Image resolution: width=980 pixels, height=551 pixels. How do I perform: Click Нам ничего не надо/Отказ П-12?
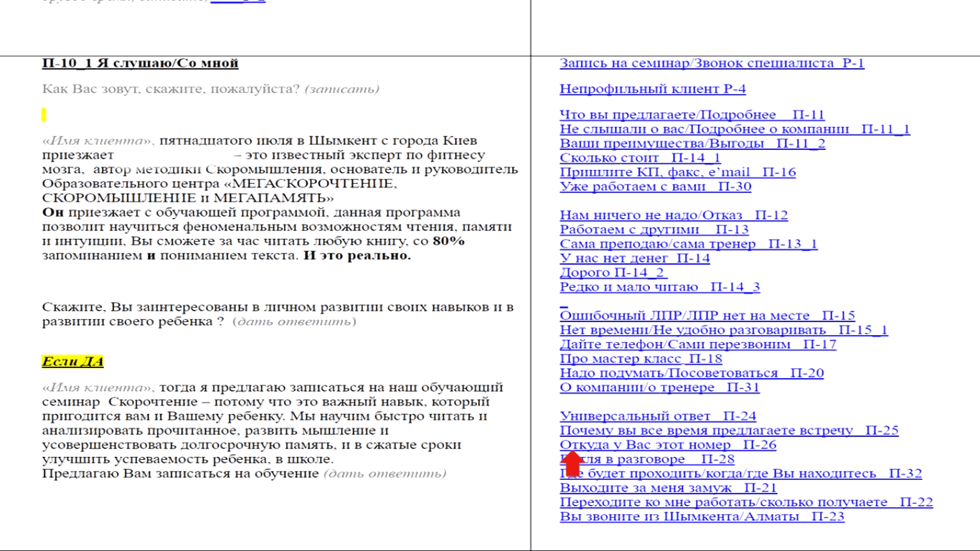[673, 215]
